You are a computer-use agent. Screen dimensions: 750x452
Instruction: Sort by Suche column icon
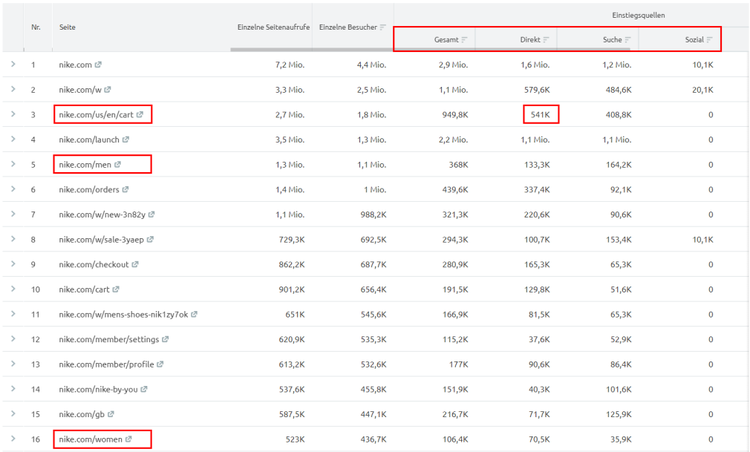coord(628,40)
